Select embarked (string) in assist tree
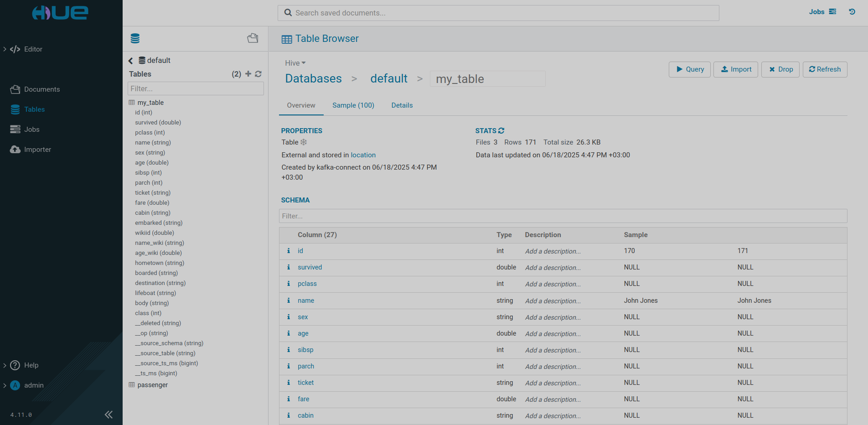Viewport: 868px width, 425px height. tap(159, 223)
